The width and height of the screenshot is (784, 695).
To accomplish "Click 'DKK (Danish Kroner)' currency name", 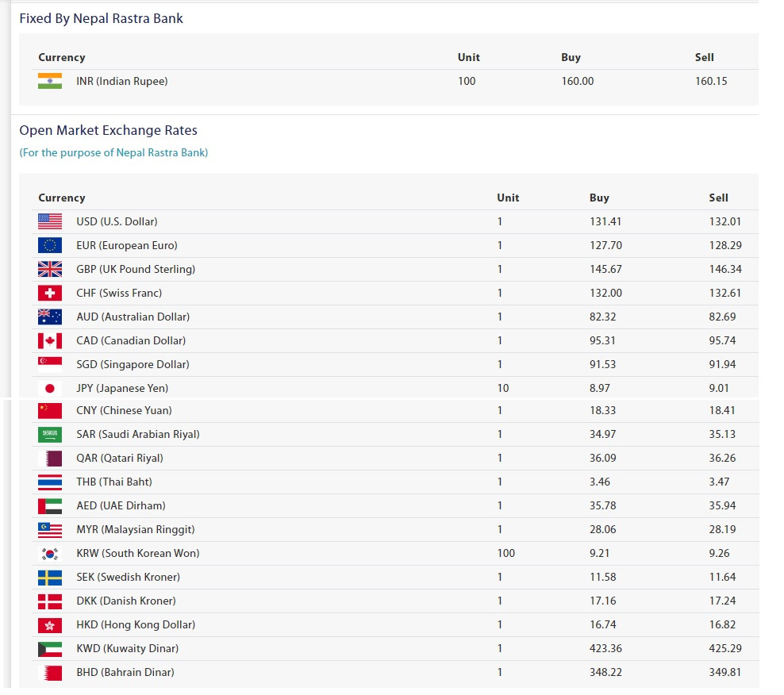I will coord(126,601).
